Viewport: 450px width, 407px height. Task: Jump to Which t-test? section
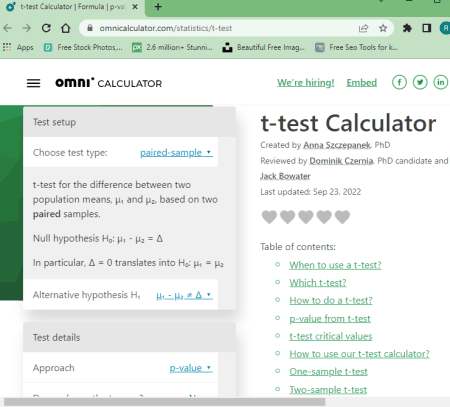318,283
